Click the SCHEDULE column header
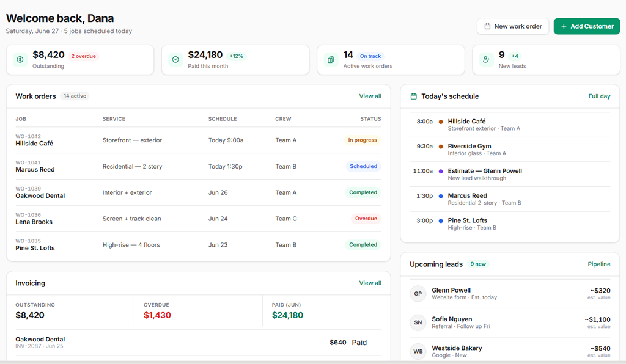Screen dimensions: 626x364 223,119
